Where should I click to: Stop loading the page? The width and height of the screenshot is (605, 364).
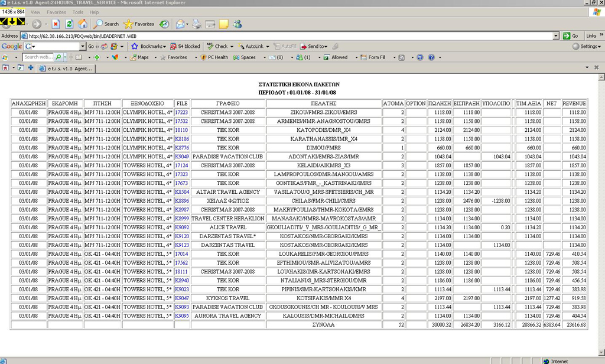coord(56,24)
